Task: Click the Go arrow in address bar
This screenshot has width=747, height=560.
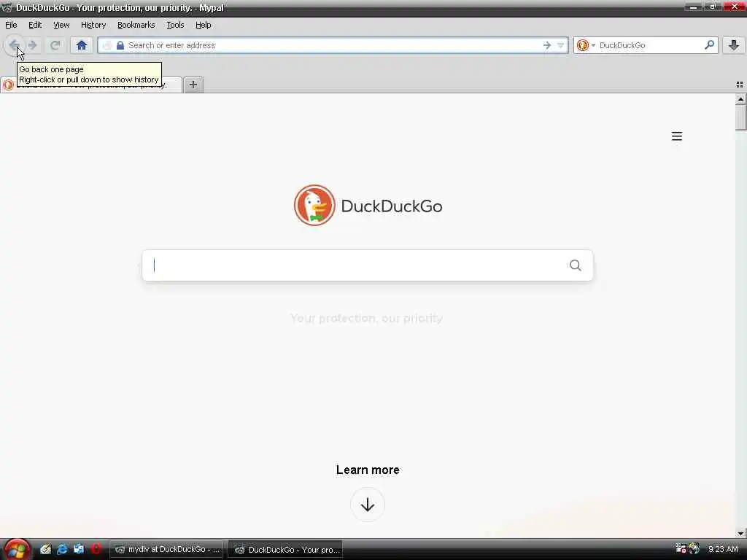Action: point(547,45)
